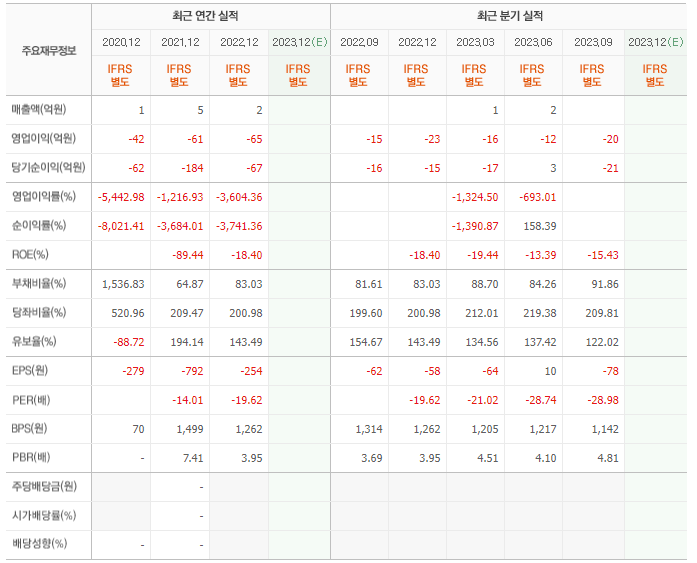Click the 최근 분기 실적 header

coord(509,16)
